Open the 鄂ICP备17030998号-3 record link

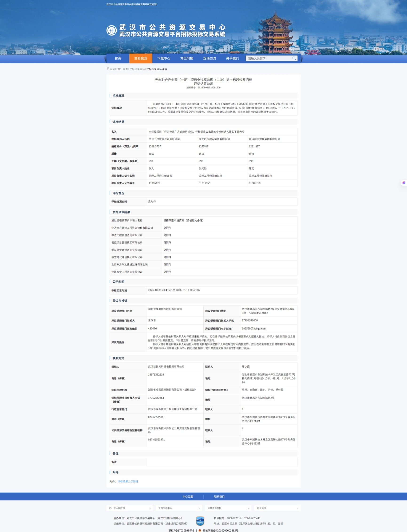point(182,530)
